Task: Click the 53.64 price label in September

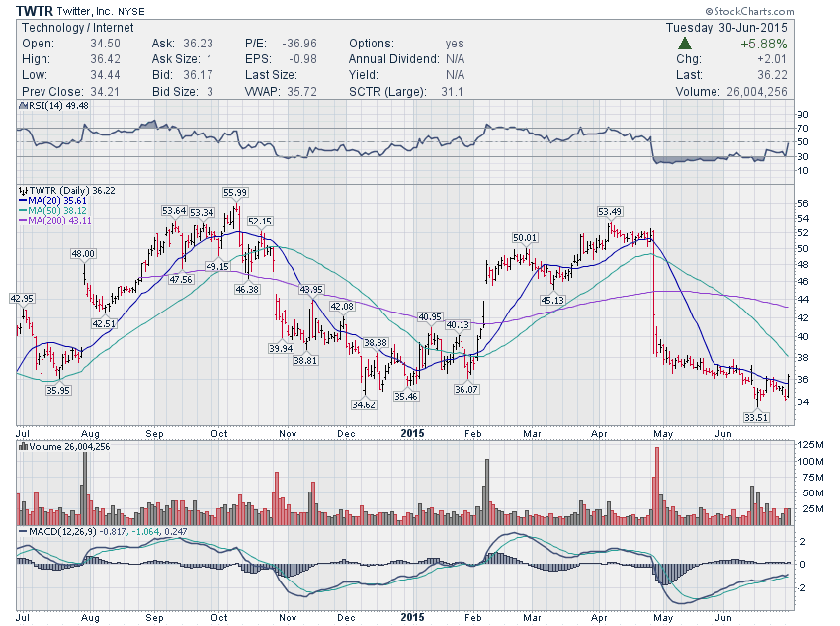Action: (x=174, y=210)
